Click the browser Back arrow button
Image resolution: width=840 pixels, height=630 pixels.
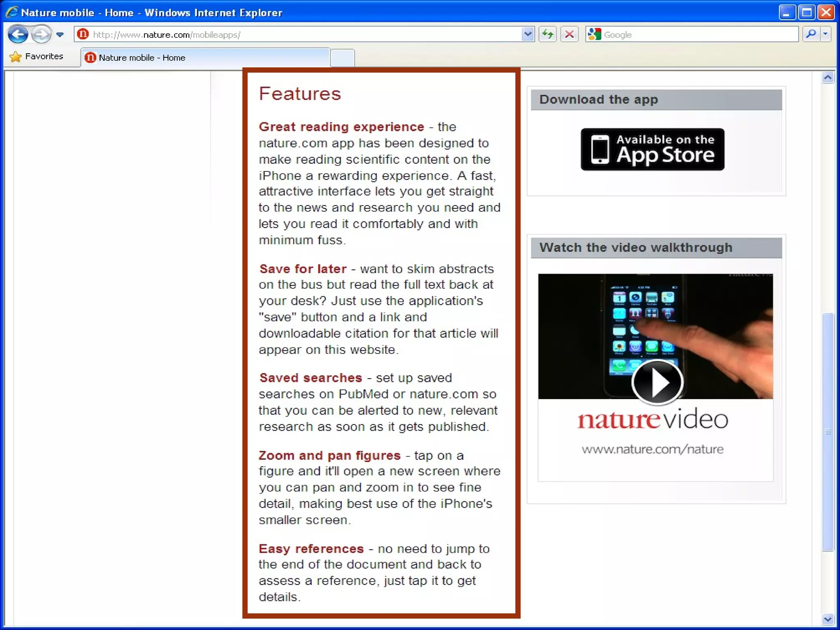tap(18, 34)
